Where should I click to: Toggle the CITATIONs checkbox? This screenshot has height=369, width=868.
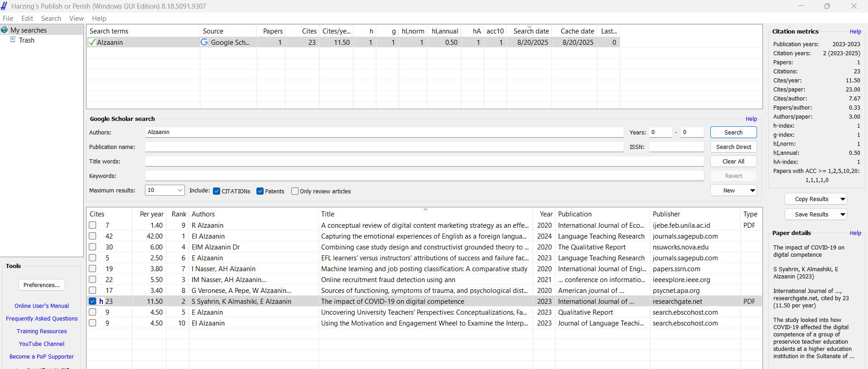click(217, 191)
